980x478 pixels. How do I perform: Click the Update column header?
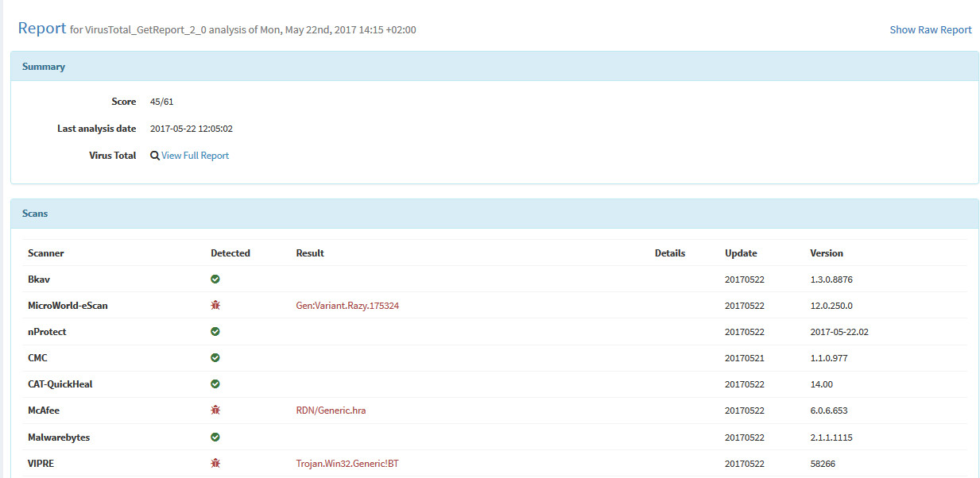[x=741, y=253]
